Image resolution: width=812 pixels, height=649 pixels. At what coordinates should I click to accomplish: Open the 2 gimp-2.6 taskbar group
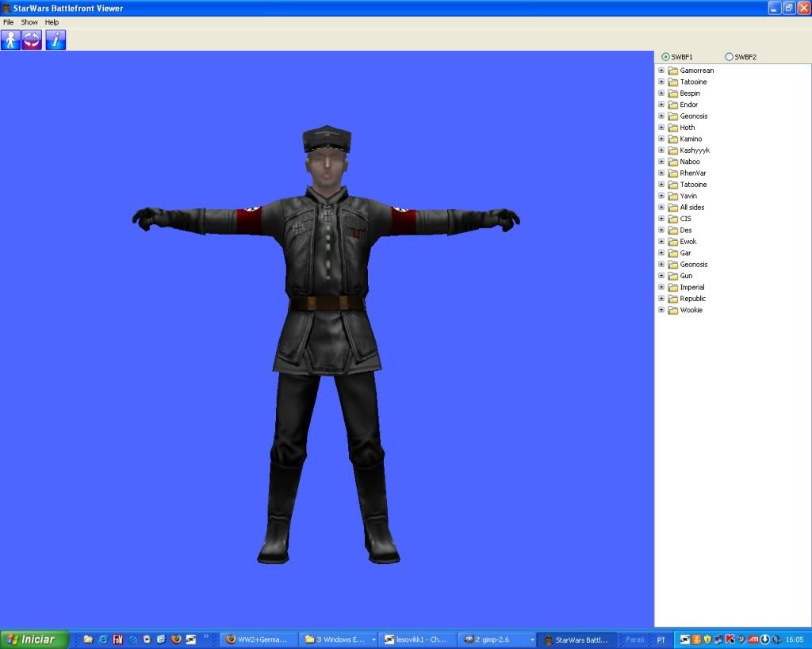point(496,639)
